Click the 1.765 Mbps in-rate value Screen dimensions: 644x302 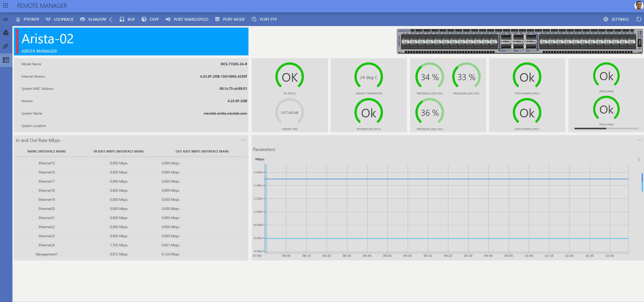click(119, 245)
